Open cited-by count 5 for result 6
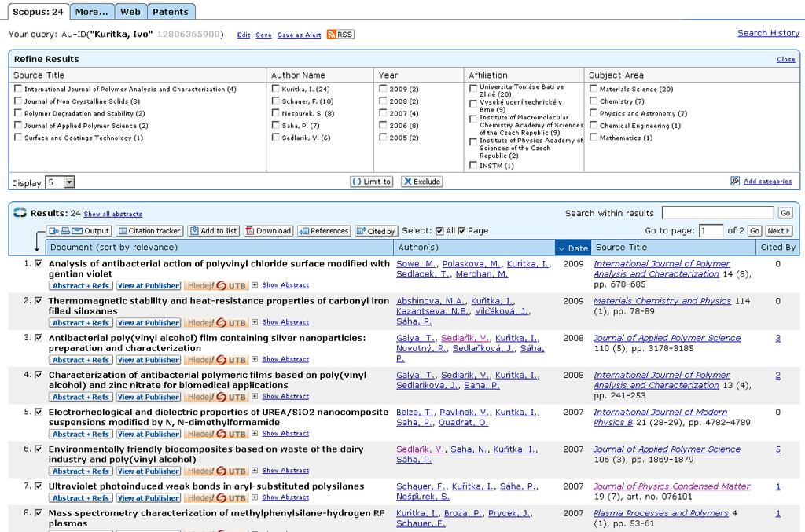805x532 pixels. point(777,449)
